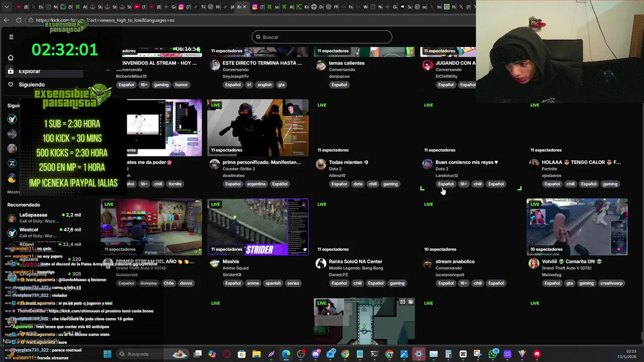This screenshot has width=644, height=362.
Task: Open stream titled 'ESTE DIRECTO TERMINA HASTA'
Action: click(262, 63)
